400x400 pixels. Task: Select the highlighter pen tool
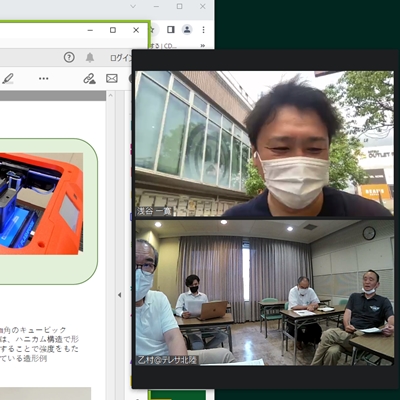click(8, 79)
